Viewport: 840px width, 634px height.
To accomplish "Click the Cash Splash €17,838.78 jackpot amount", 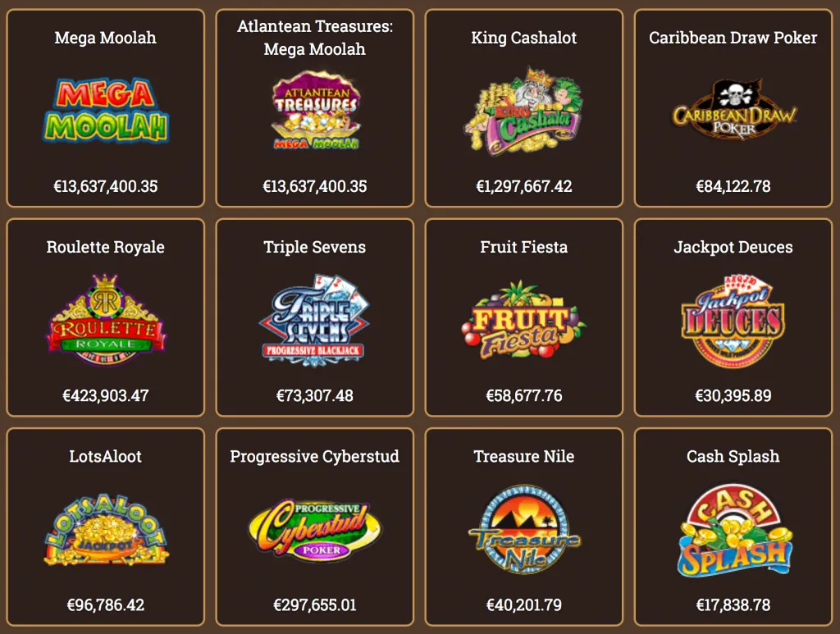I will [x=733, y=605].
